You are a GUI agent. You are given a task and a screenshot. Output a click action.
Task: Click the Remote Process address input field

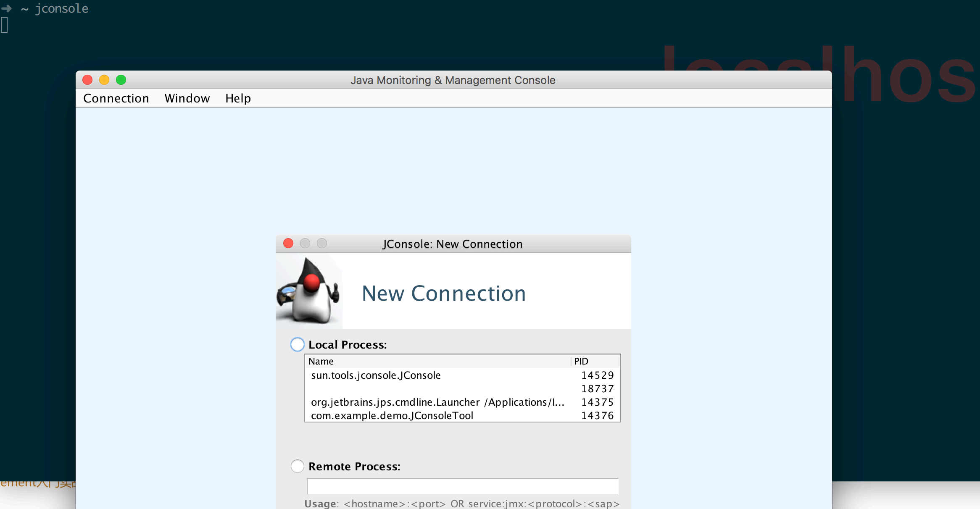[x=462, y=486]
